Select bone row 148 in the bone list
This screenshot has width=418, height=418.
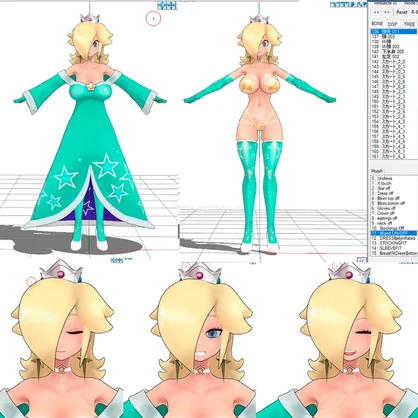pyautogui.click(x=394, y=92)
